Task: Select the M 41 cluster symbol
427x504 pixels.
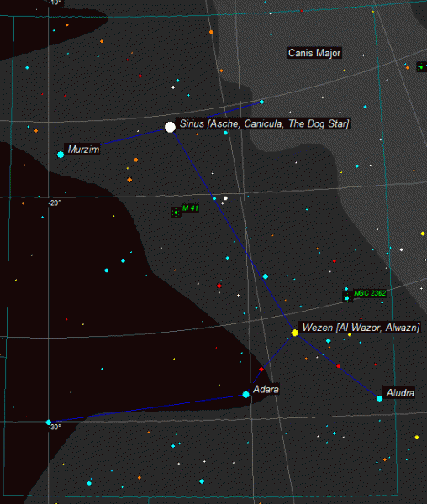Action: (176, 213)
